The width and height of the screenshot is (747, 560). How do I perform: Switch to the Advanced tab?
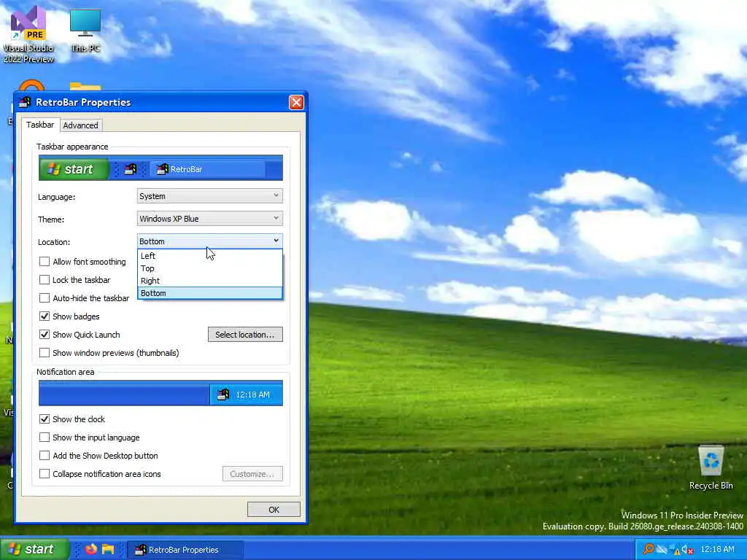click(80, 125)
